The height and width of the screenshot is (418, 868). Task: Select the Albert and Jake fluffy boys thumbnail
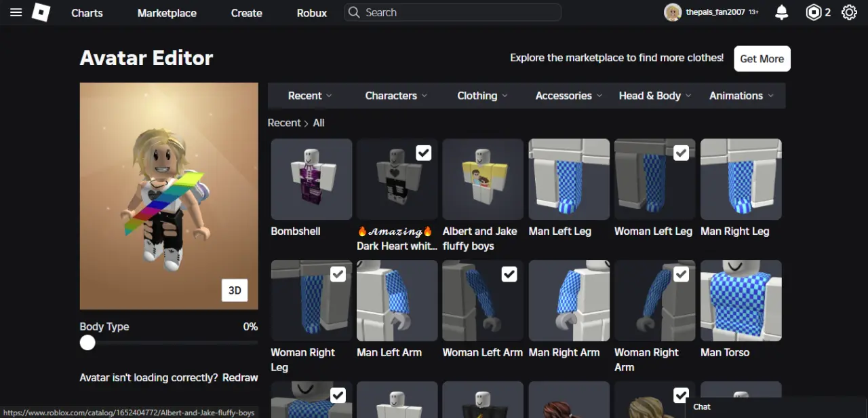coord(483,179)
